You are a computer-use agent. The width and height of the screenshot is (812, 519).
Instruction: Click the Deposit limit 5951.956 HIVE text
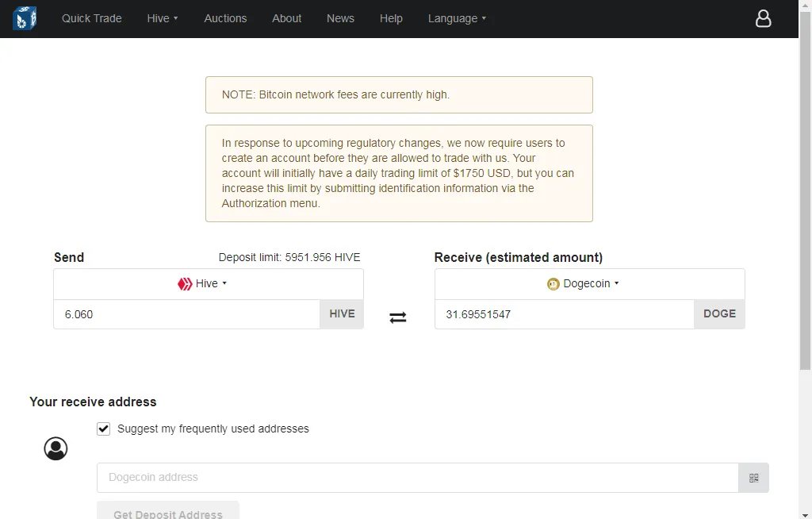point(289,257)
